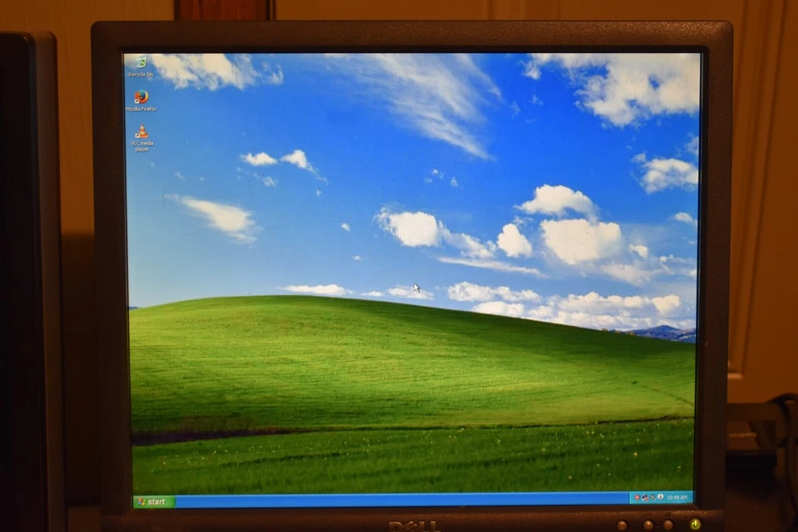
Task: Select the VLC media player label text
Action: tap(140, 145)
